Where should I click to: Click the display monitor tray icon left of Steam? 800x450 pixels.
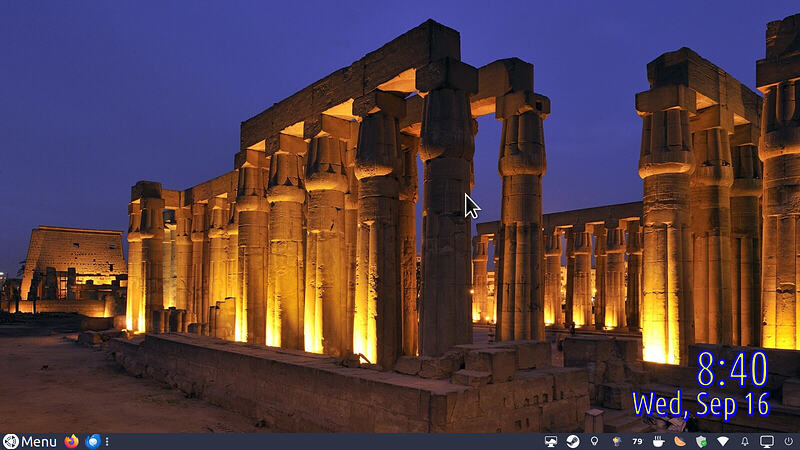tap(551, 441)
